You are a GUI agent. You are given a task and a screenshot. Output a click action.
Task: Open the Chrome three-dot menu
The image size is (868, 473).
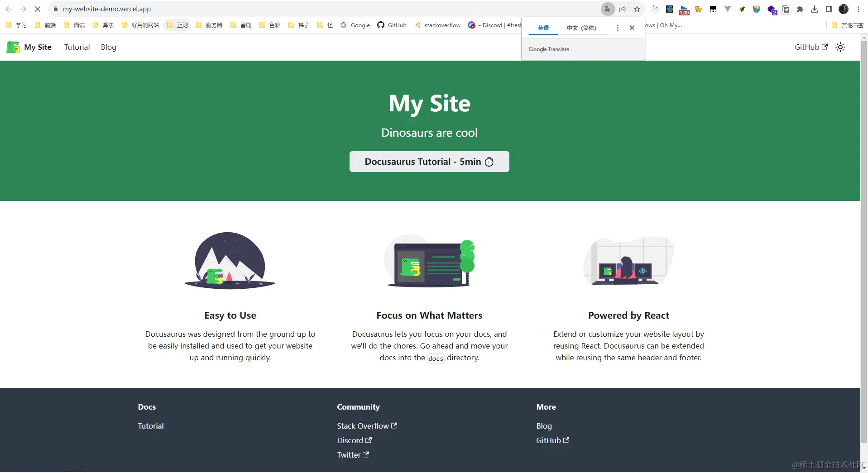(858, 9)
